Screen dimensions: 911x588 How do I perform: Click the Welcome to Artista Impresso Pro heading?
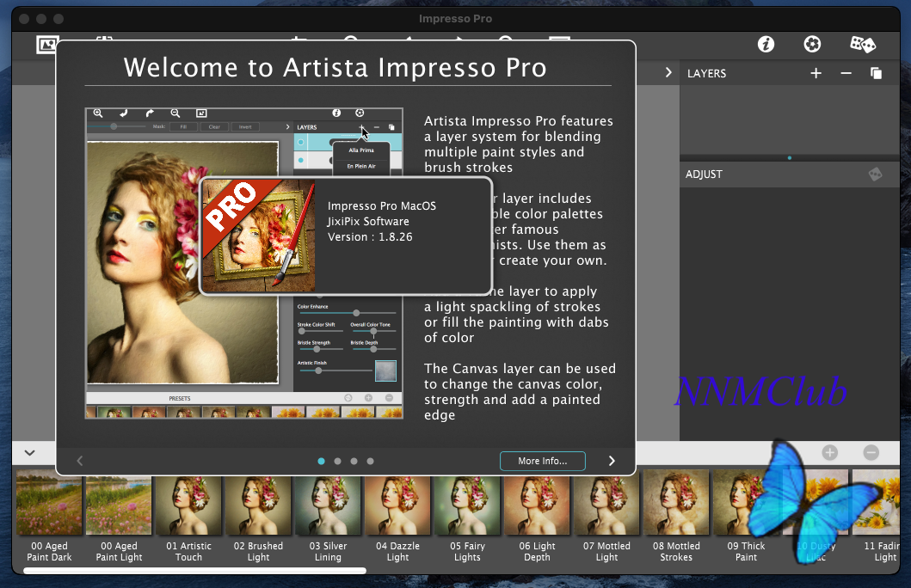pos(335,67)
